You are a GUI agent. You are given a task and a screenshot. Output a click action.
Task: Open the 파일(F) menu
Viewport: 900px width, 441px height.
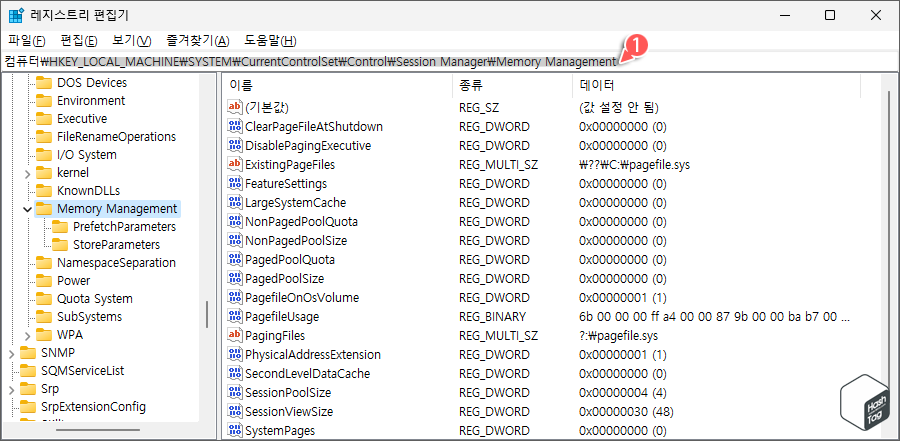[x=26, y=41]
